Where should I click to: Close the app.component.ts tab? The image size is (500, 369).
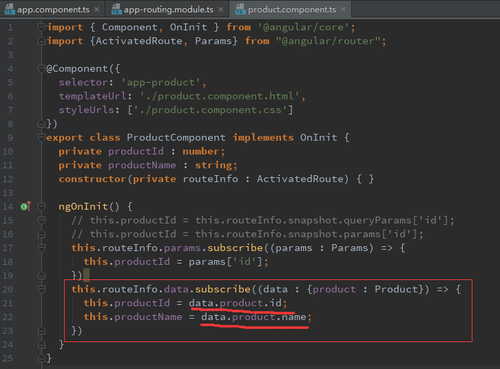click(x=97, y=9)
